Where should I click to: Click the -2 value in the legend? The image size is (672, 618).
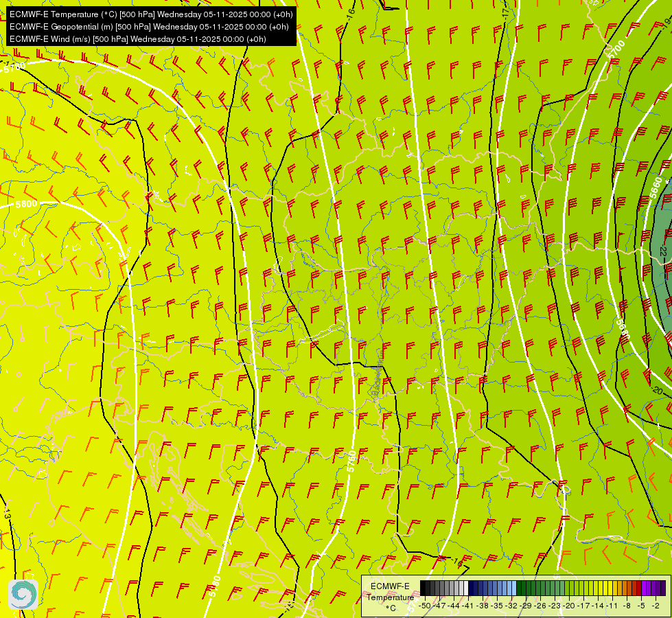tap(656, 606)
